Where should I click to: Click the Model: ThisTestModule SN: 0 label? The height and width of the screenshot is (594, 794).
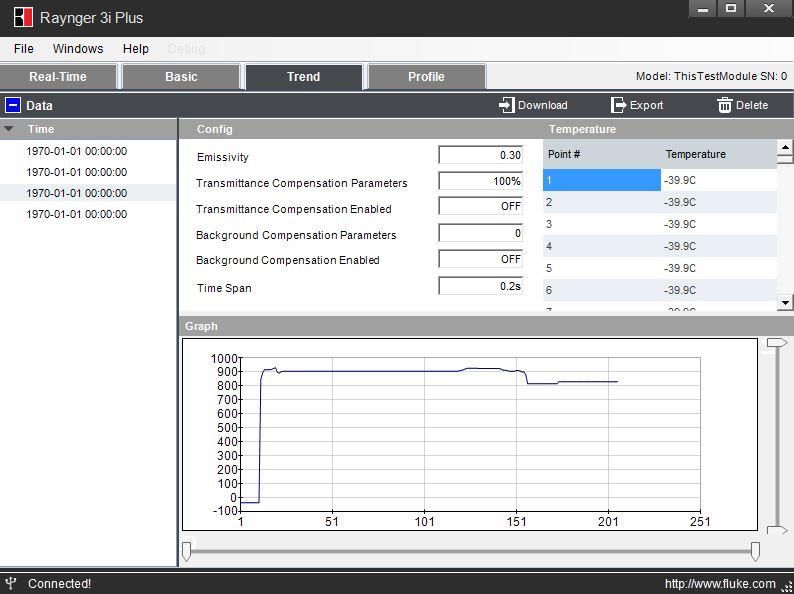[711, 76]
